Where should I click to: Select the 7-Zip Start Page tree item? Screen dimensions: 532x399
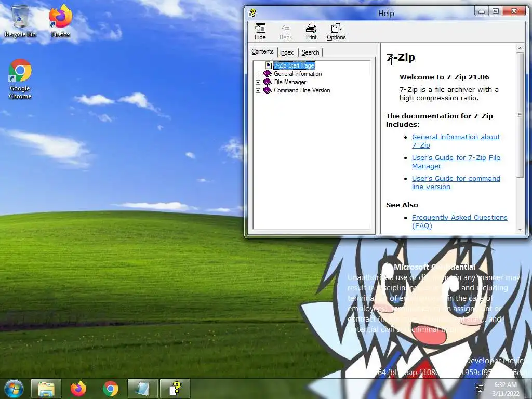click(294, 65)
